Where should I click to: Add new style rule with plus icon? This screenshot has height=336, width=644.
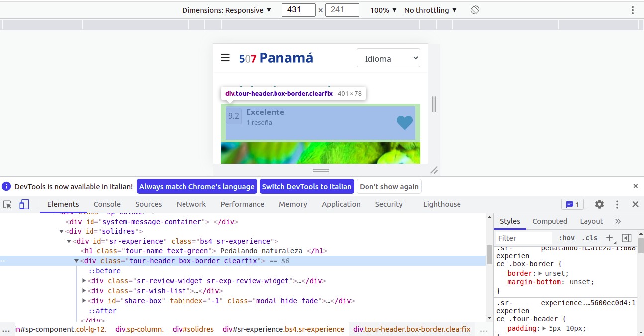610,238
